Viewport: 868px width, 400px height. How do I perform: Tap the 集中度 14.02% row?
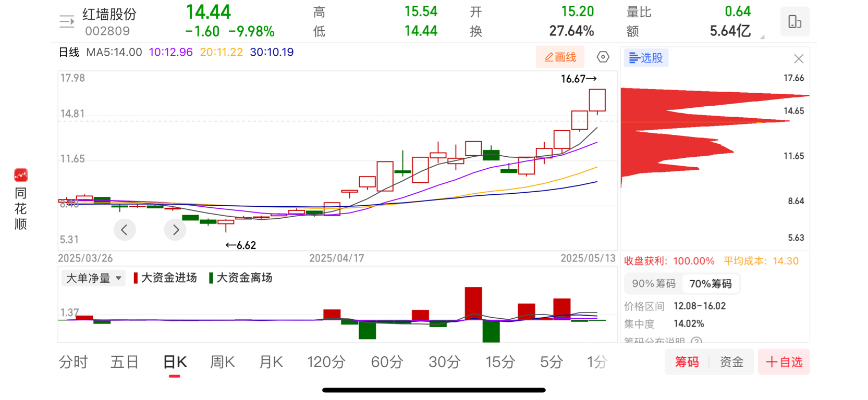[664, 324]
